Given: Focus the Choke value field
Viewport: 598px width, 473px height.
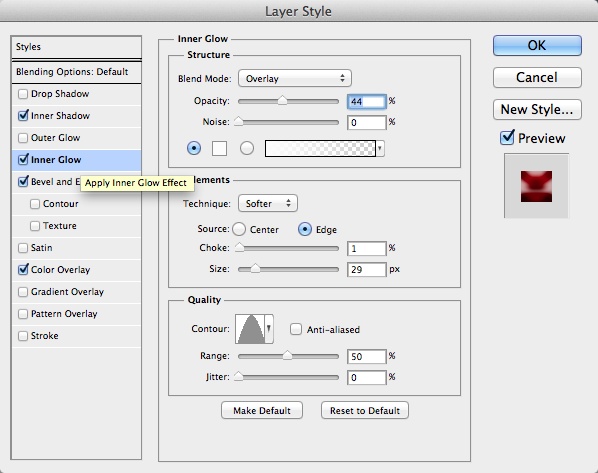Looking at the screenshot, I should [367, 249].
